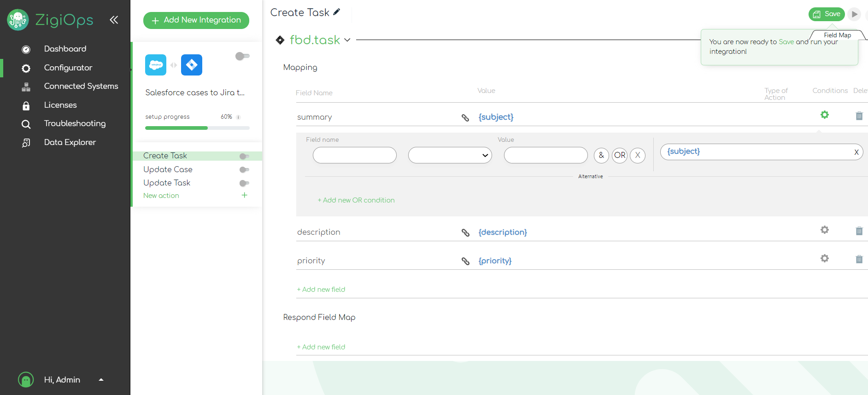
Task: Click the plus icon beside New action
Action: 245,195
